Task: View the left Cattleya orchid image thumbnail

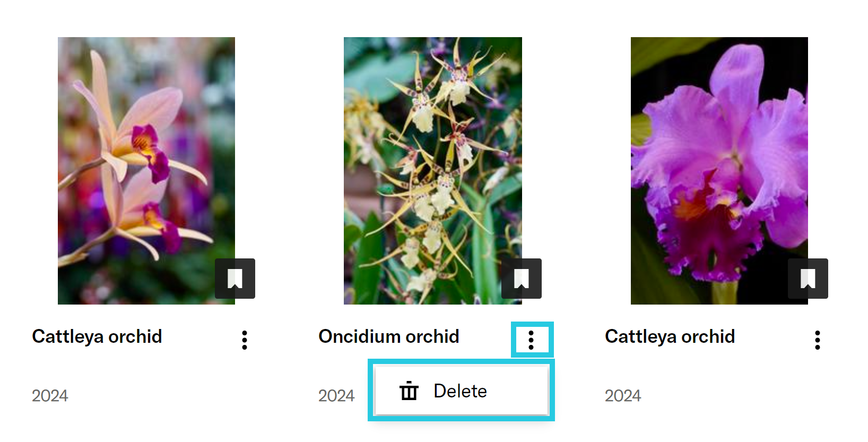Action: 146,170
